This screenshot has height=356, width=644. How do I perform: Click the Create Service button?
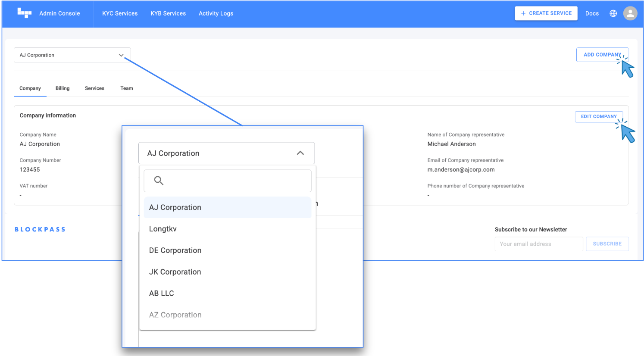pos(546,13)
